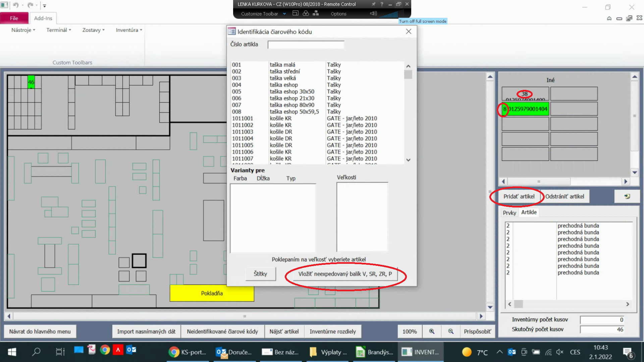644x362 pixels.
Task: Open the Zostavy dropdown menu
Action: click(x=93, y=30)
